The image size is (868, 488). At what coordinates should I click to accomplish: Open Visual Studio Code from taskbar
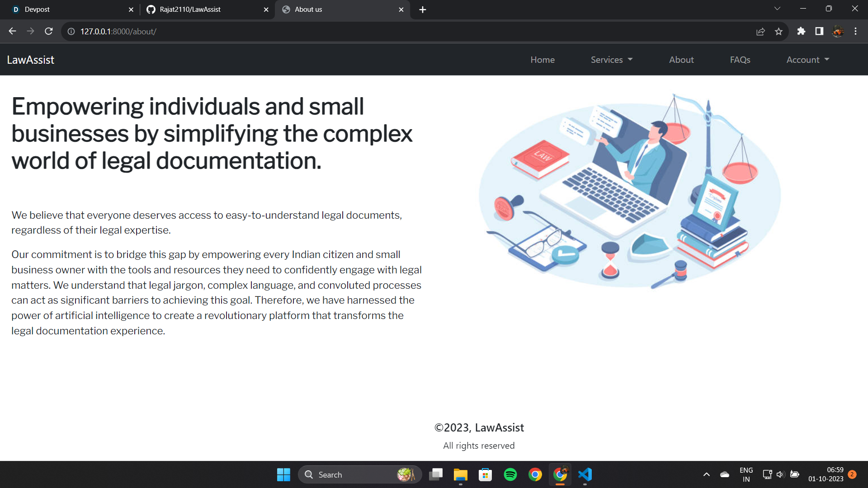tap(585, 474)
